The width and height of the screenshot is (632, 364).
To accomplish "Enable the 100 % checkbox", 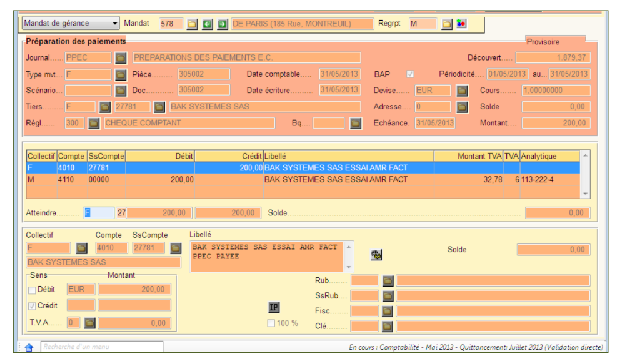I will [271, 323].
